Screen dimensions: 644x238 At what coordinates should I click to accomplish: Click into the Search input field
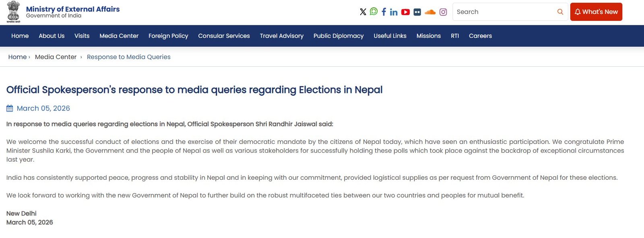click(503, 12)
